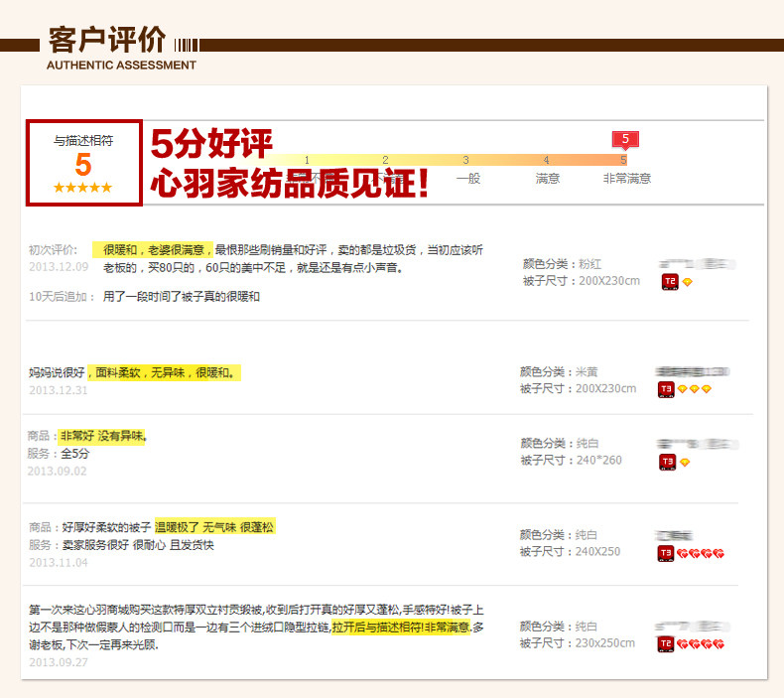Click the gradient rating bar at number 3
This screenshot has height=698, width=784.
[x=465, y=160]
